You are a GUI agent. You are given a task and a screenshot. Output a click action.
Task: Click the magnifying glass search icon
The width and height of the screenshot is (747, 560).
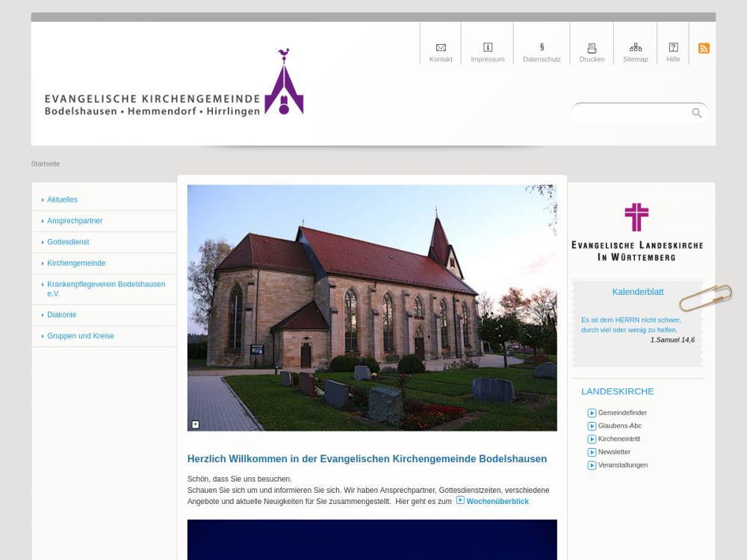click(x=696, y=113)
